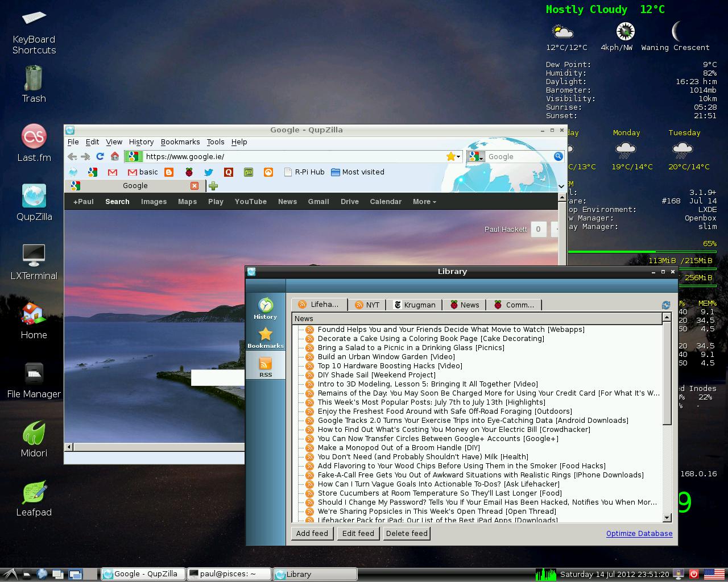The height and width of the screenshot is (582, 728).
Task: Open the R-Pi Hub bookmark
Action: tap(304, 172)
